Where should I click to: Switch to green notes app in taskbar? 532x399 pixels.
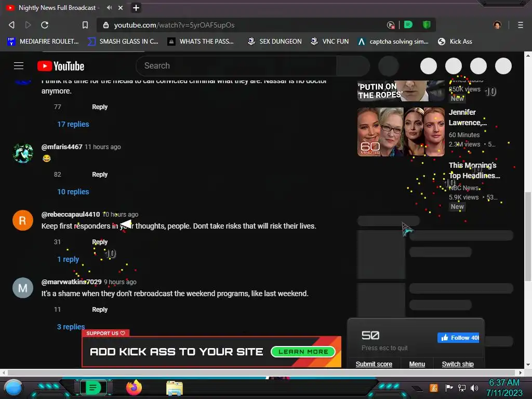93,388
